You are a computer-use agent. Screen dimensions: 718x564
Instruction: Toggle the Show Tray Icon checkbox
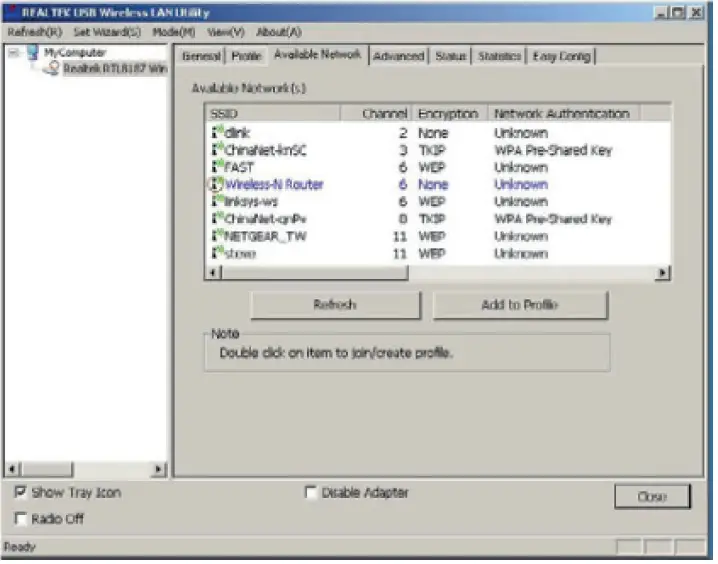point(21,493)
